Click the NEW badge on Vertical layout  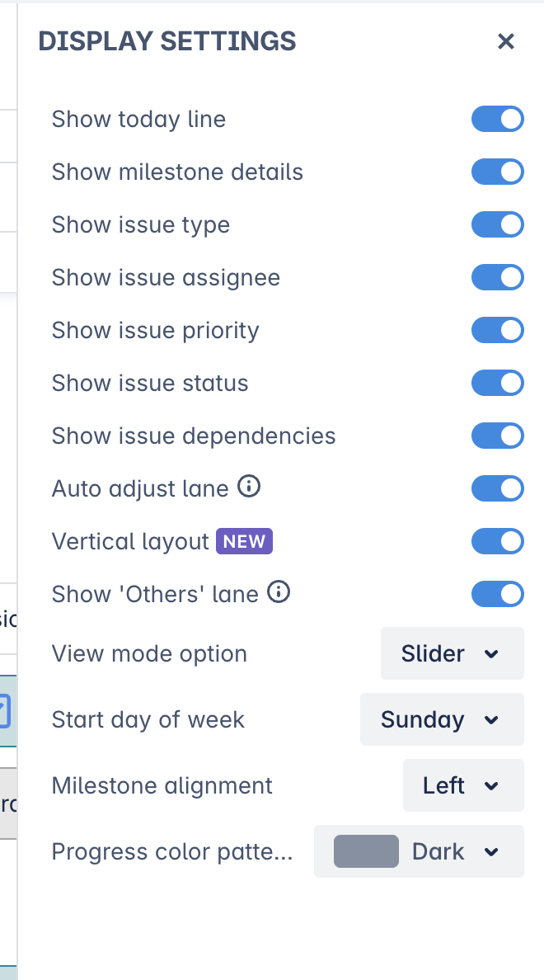click(244, 541)
